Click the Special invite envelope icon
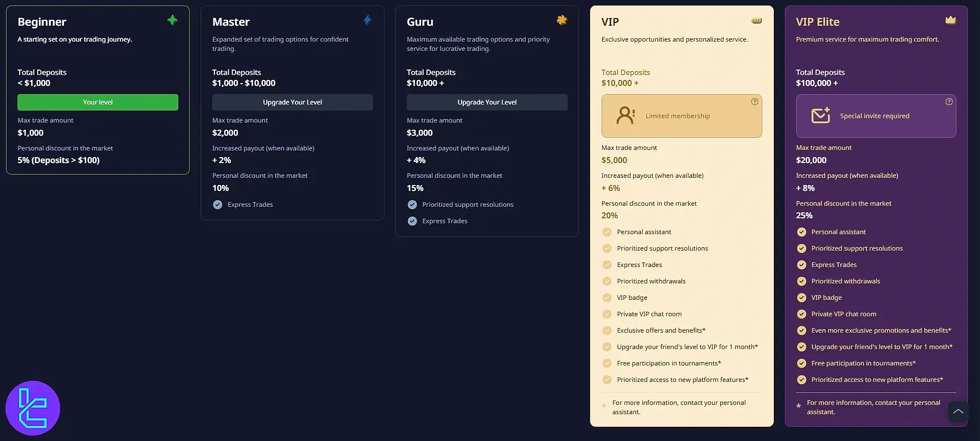This screenshot has height=441, width=980. click(x=820, y=115)
